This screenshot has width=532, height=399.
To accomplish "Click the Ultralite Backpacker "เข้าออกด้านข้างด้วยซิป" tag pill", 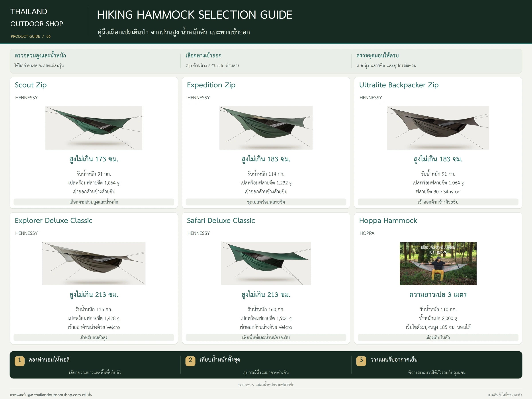I will [438, 202].
